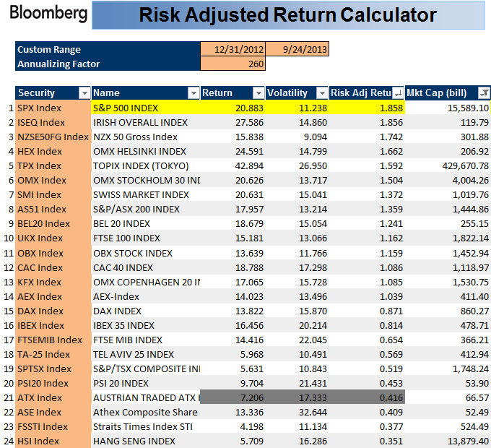Image resolution: width=491 pixels, height=448 pixels.
Task: Click the yellow S&P 500 INDEX cell
Action: pos(145,108)
